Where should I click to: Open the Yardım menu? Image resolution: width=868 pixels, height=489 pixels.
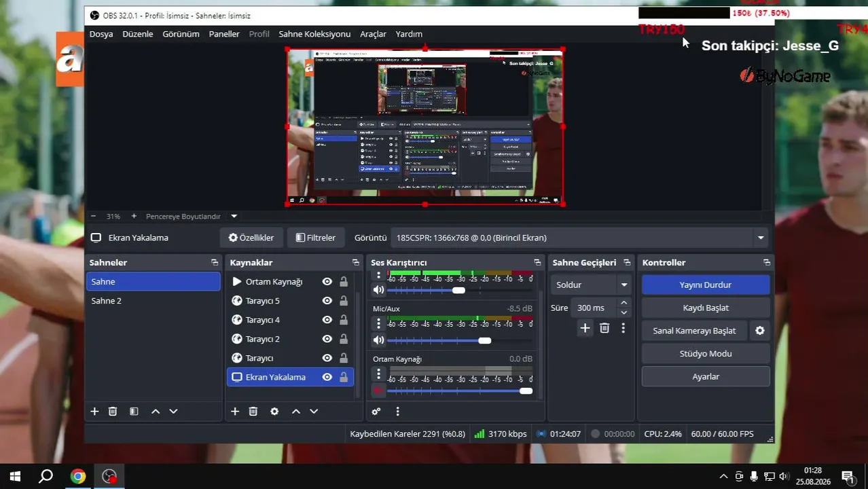coord(409,34)
